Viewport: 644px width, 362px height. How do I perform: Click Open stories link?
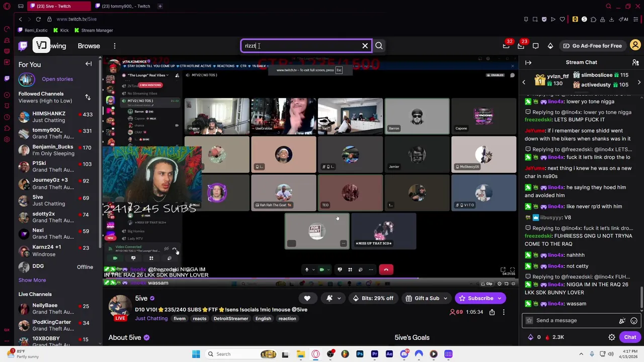(x=57, y=79)
